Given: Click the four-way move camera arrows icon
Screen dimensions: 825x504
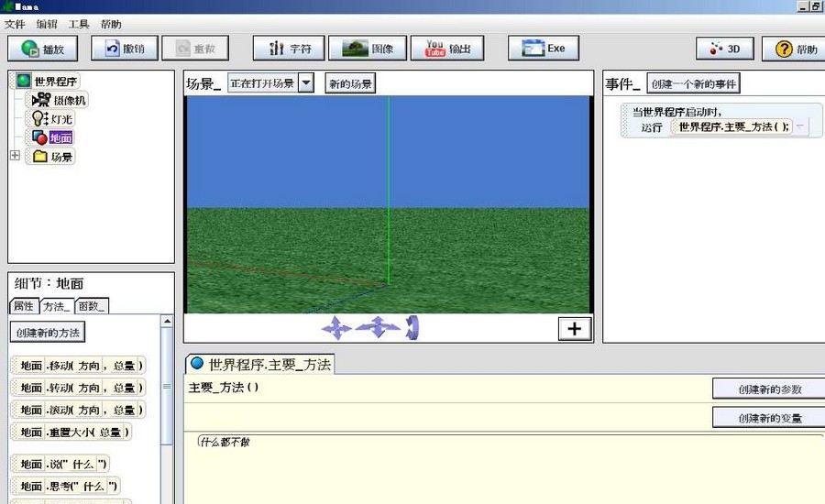Looking at the screenshot, I should tap(336, 328).
